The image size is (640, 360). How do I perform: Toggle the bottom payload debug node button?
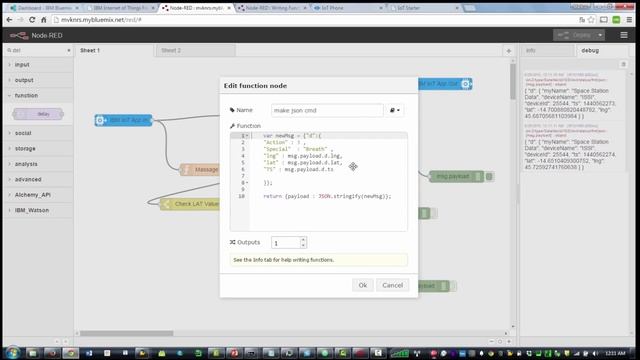tap(453, 286)
